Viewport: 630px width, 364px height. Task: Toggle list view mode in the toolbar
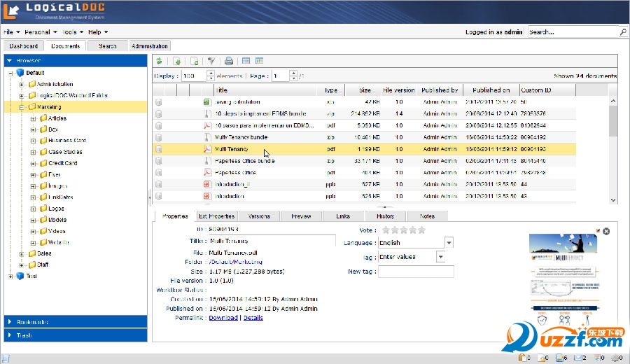tap(246, 61)
